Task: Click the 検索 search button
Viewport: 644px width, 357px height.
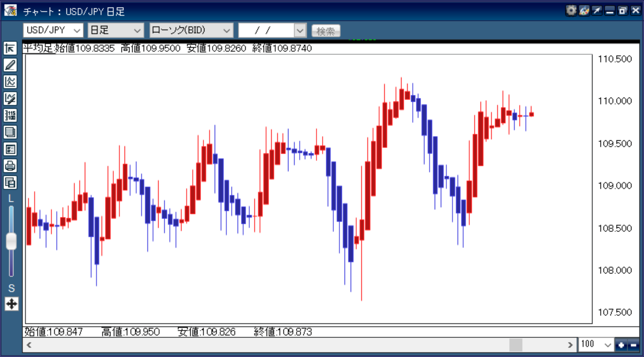Action: click(326, 31)
